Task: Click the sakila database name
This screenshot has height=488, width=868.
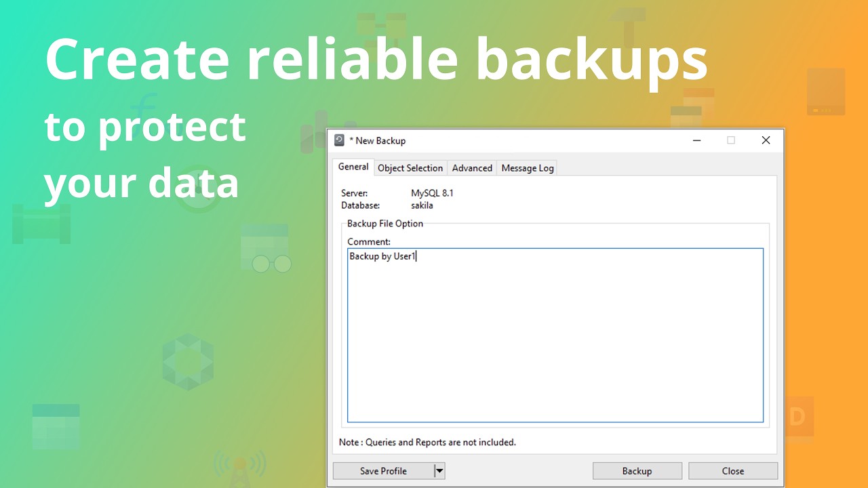Action: point(422,205)
